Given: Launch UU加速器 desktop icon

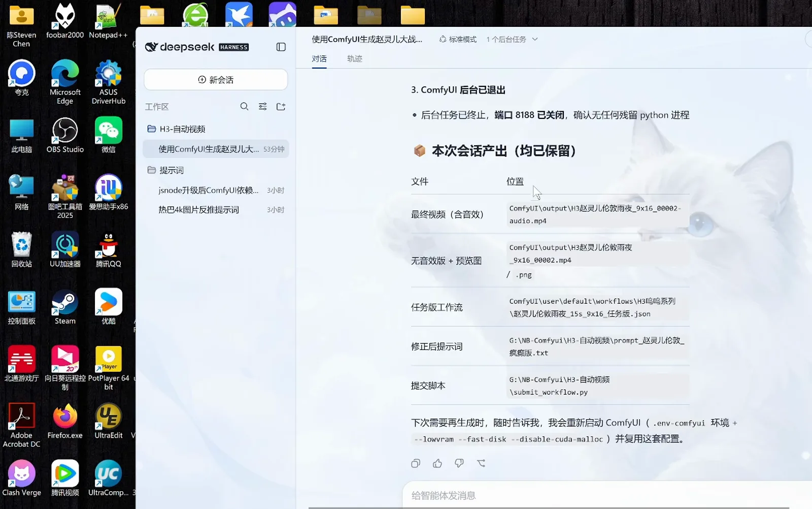Looking at the screenshot, I should pyautogui.click(x=65, y=249).
